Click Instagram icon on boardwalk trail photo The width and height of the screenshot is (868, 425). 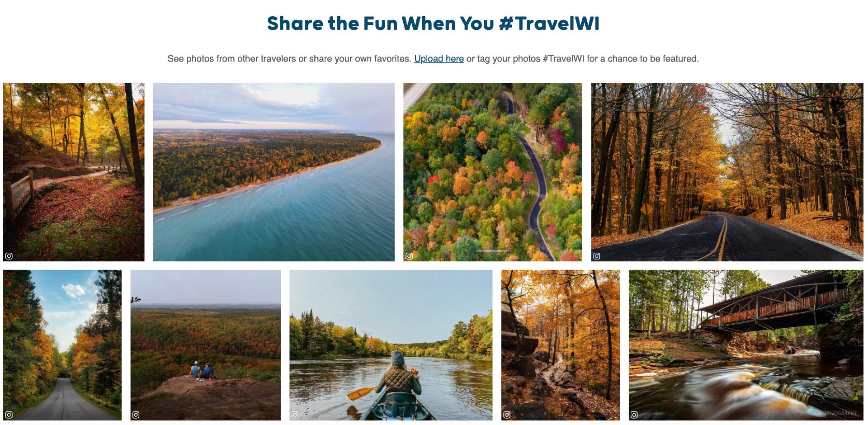pyautogui.click(x=9, y=256)
